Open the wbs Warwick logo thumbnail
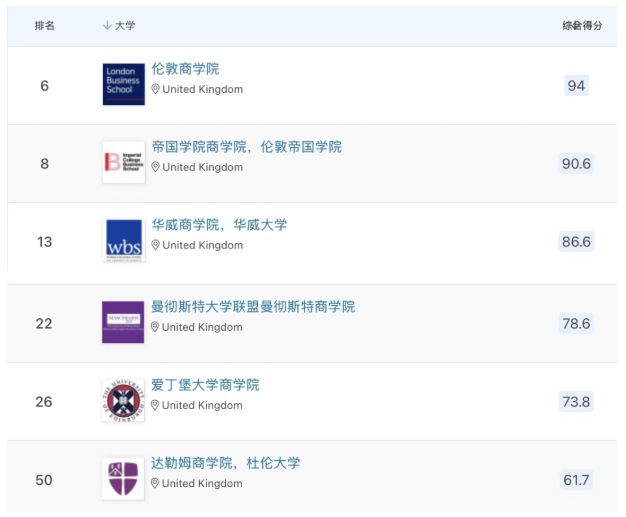The image size is (626, 517). pyautogui.click(x=124, y=240)
